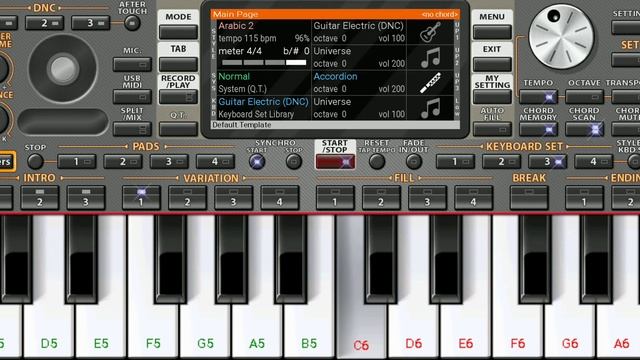Viewport: 640px width, 360px height.
Task: Click the electric guitar icon in UP1 row
Action: tap(430, 32)
